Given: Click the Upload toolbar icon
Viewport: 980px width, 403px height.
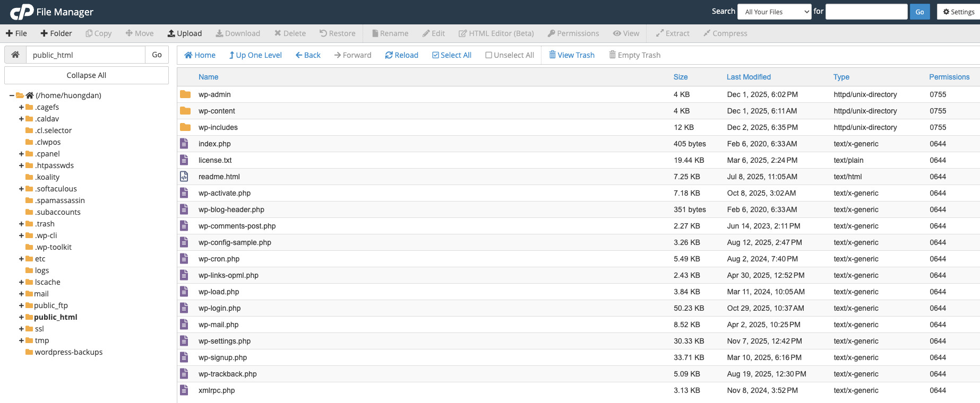Looking at the screenshot, I should (171, 33).
